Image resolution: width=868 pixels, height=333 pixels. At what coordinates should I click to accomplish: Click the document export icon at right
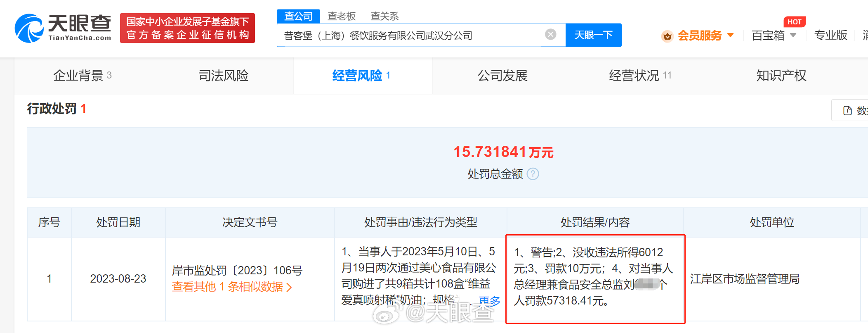(847, 111)
